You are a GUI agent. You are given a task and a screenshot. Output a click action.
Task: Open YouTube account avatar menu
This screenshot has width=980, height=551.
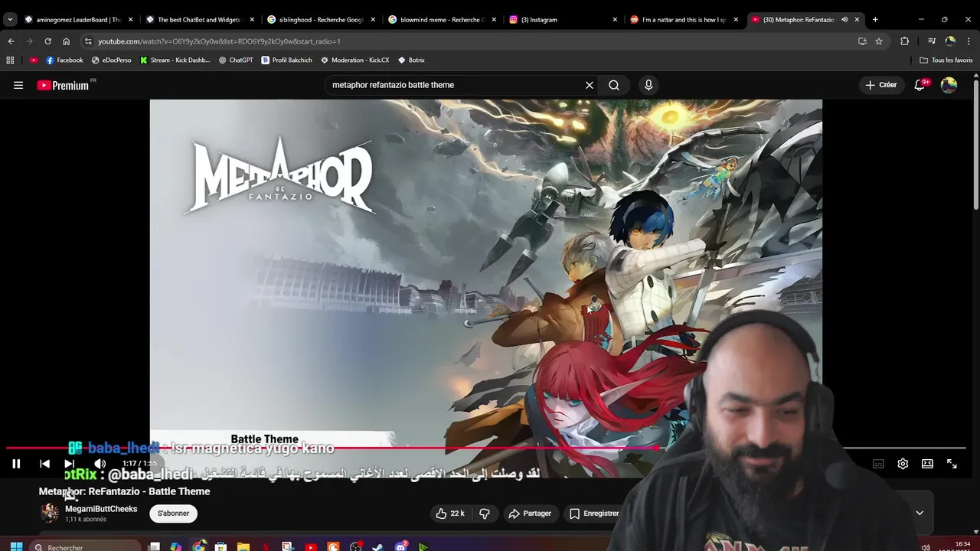pyautogui.click(x=949, y=85)
